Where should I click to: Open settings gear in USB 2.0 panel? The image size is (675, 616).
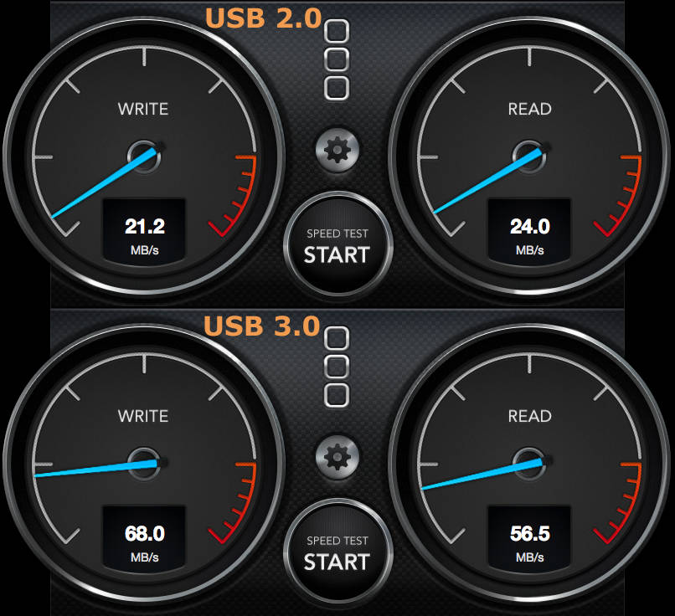click(337, 151)
